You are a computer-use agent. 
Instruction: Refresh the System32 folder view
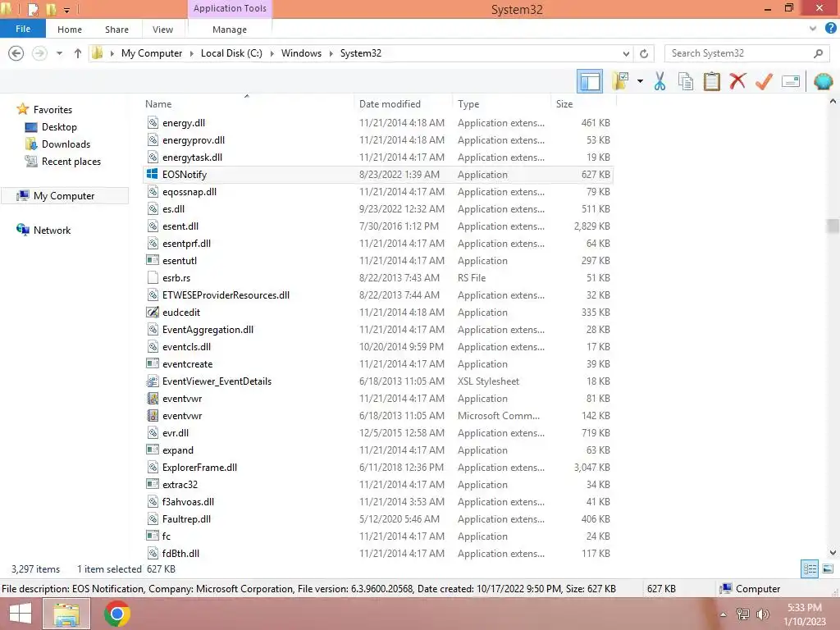(x=644, y=53)
